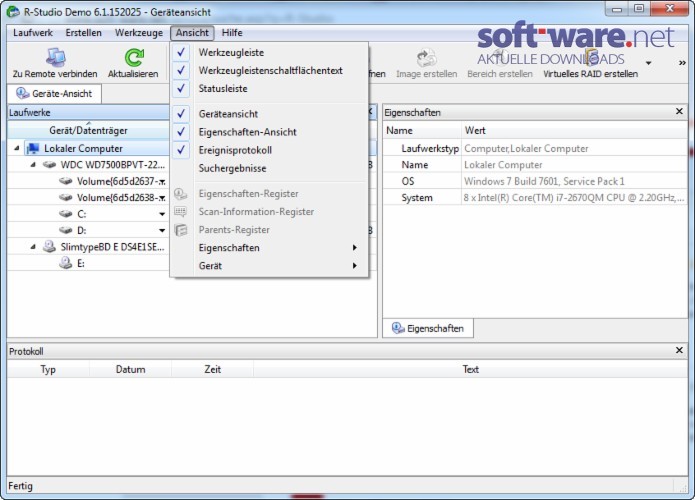
Task: Click the D: partition drive icon
Action: pos(66,230)
